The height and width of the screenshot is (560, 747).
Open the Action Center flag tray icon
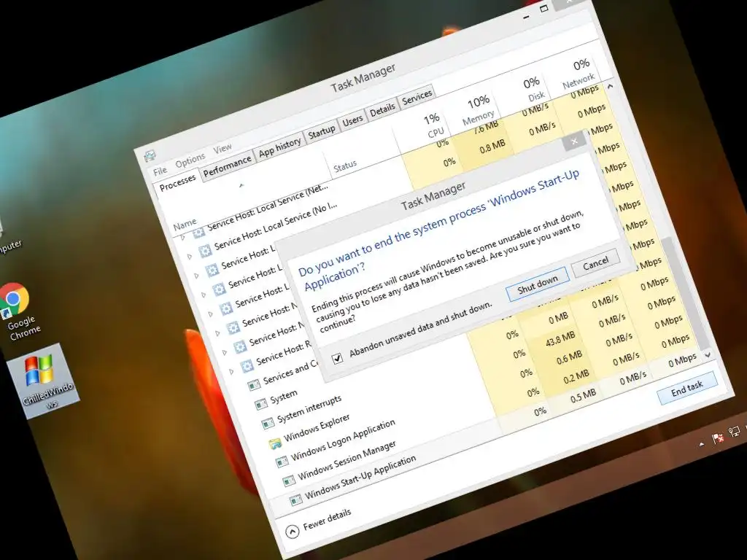click(718, 437)
